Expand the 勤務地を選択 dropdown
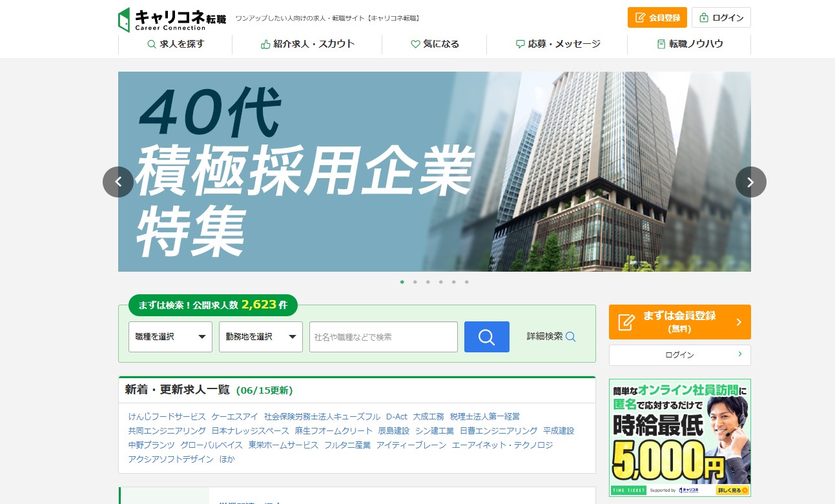 click(x=261, y=337)
